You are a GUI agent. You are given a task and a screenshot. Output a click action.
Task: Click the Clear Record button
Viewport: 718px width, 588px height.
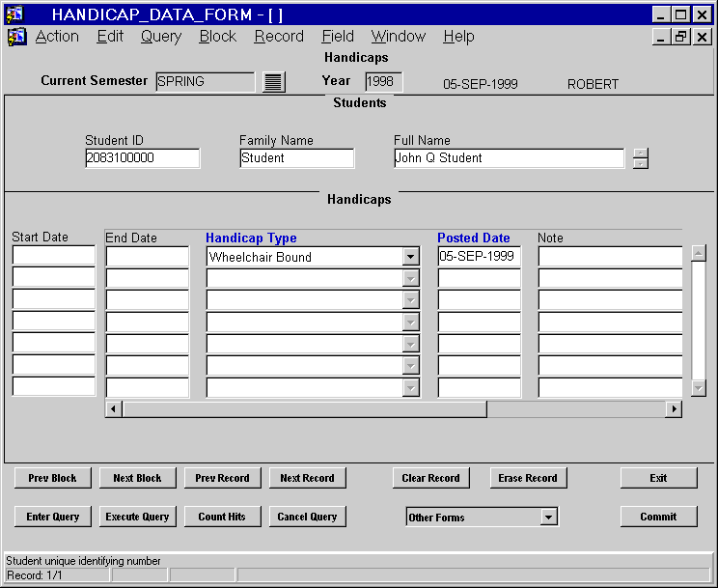[x=430, y=478]
